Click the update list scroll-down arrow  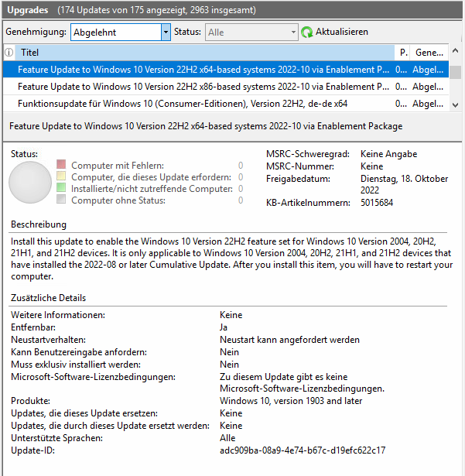455,105
